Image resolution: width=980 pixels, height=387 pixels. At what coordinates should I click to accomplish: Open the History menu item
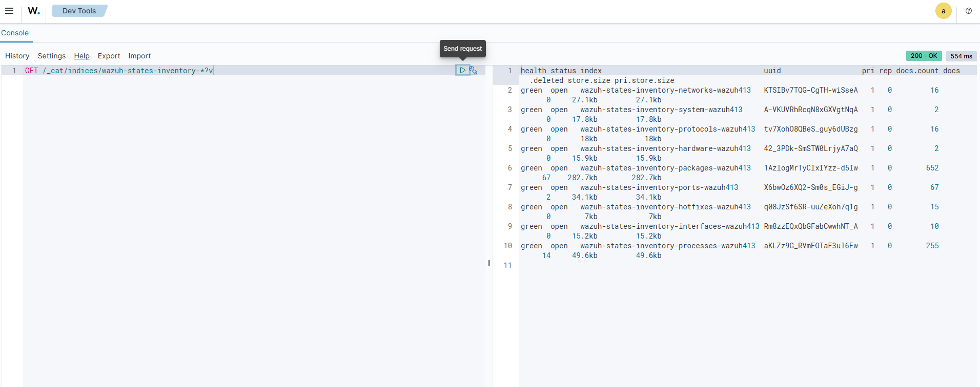click(x=17, y=56)
